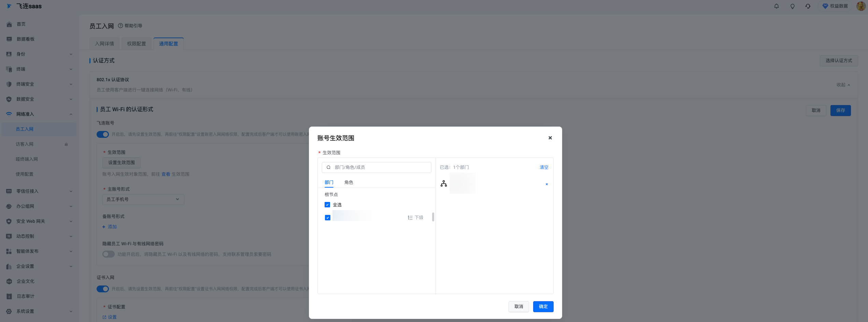Click the 数据看板 dashboard icon
Screen dimensions: 868x322
(x=9, y=39)
